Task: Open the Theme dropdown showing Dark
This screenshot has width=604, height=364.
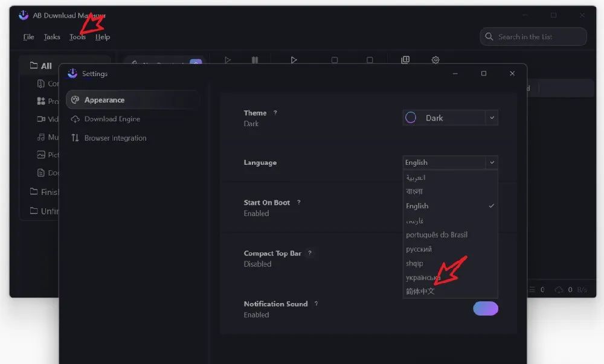Action: (x=451, y=118)
